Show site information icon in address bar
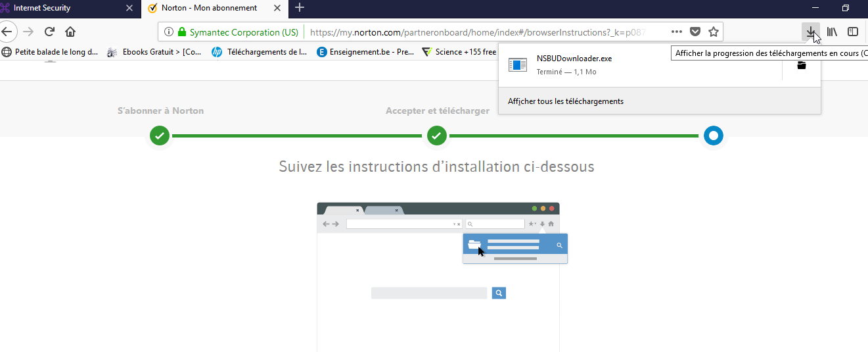868x352 pixels. pyautogui.click(x=168, y=32)
